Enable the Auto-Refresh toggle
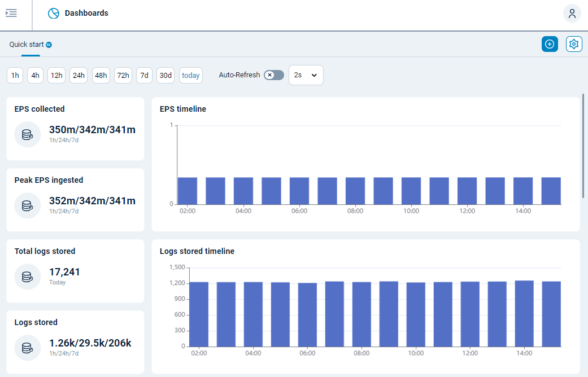 click(x=273, y=74)
